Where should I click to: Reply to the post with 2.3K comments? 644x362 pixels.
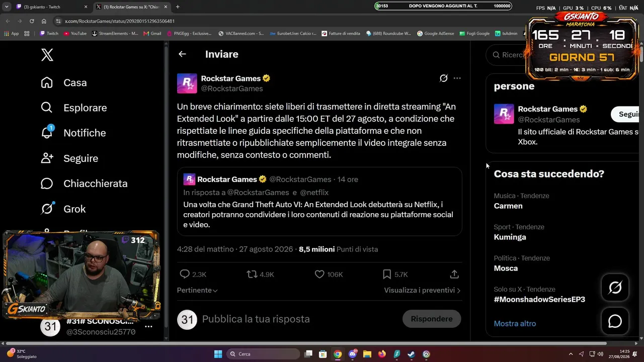pyautogui.click(x=193, y=275)
